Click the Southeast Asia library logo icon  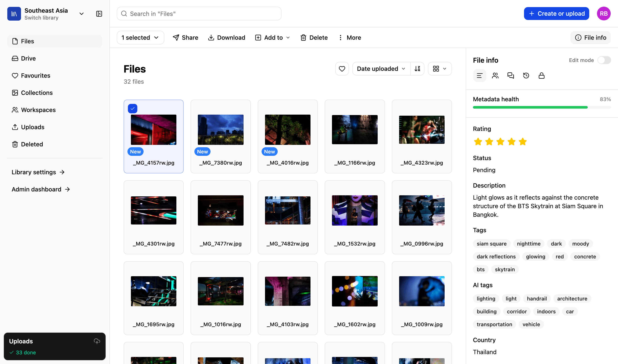(14, 14)
